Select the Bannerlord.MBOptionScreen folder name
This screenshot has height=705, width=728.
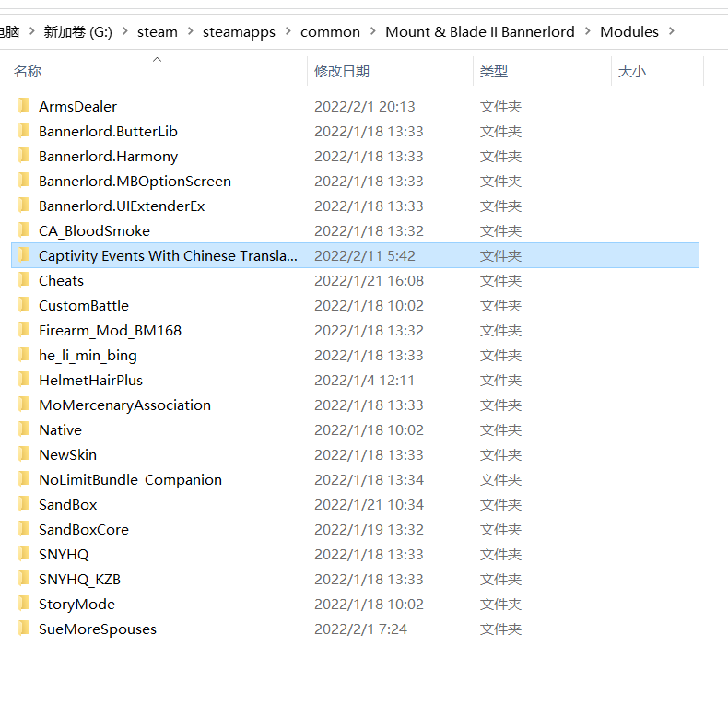(135, 182)
